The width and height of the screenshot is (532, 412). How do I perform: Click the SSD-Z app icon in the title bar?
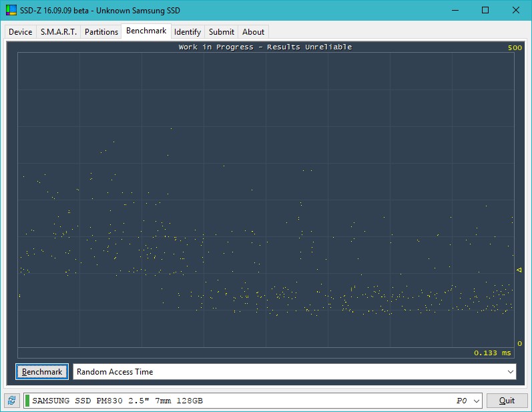point(11,10)
